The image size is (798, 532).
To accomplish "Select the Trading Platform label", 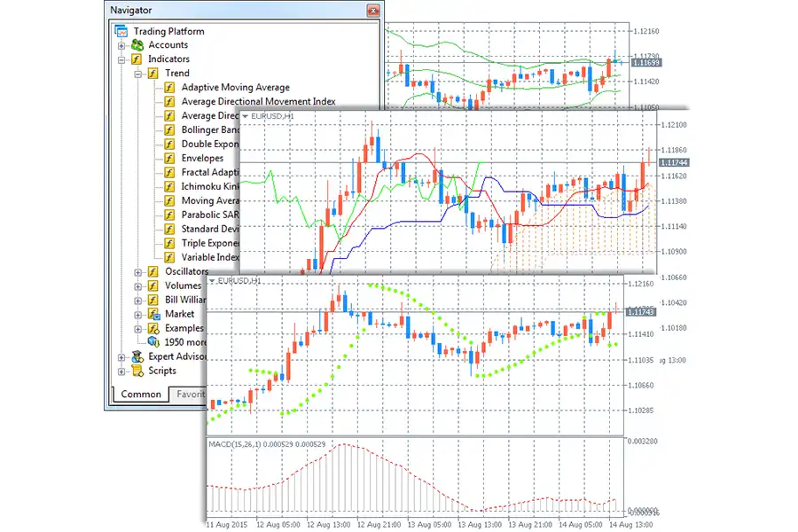I will 169,31.
